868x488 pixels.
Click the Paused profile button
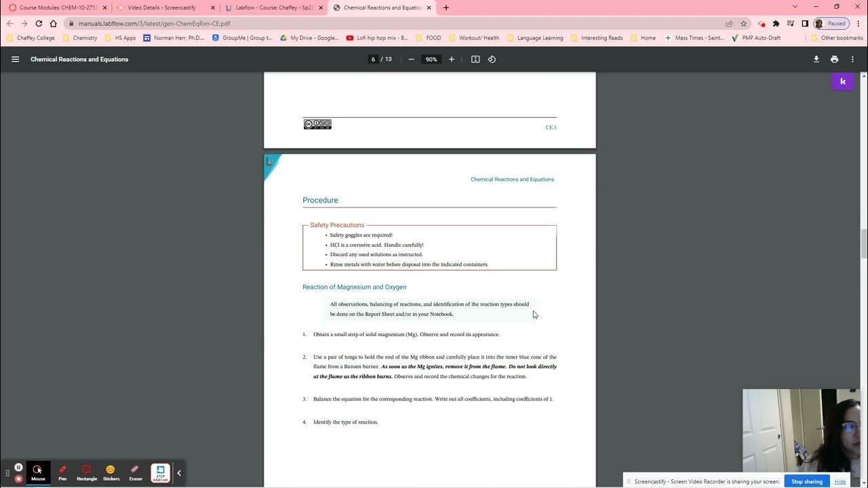point(831,23)
